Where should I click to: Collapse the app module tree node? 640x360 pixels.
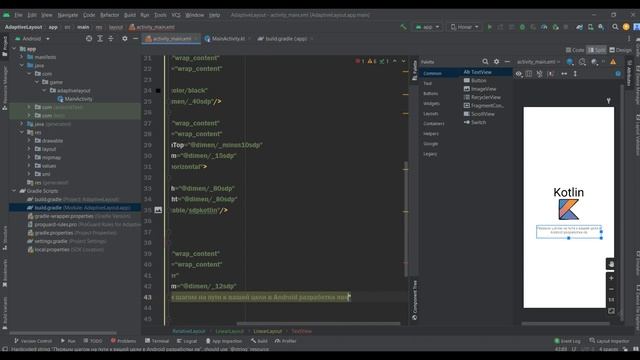point(14,49)
